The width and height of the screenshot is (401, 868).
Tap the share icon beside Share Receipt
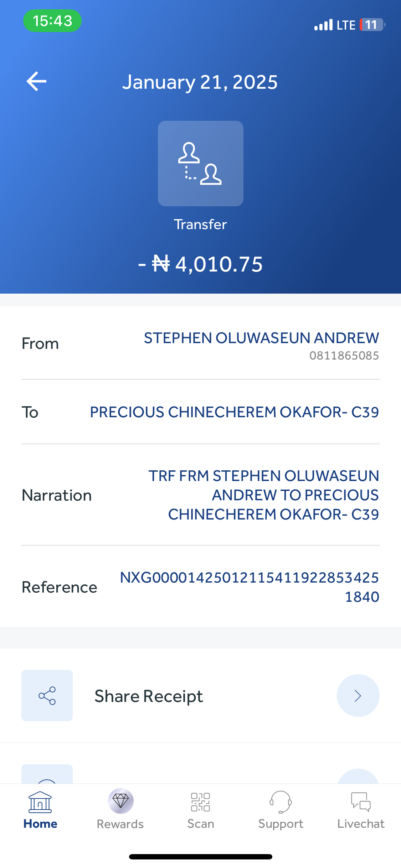[x=47, y=696]
